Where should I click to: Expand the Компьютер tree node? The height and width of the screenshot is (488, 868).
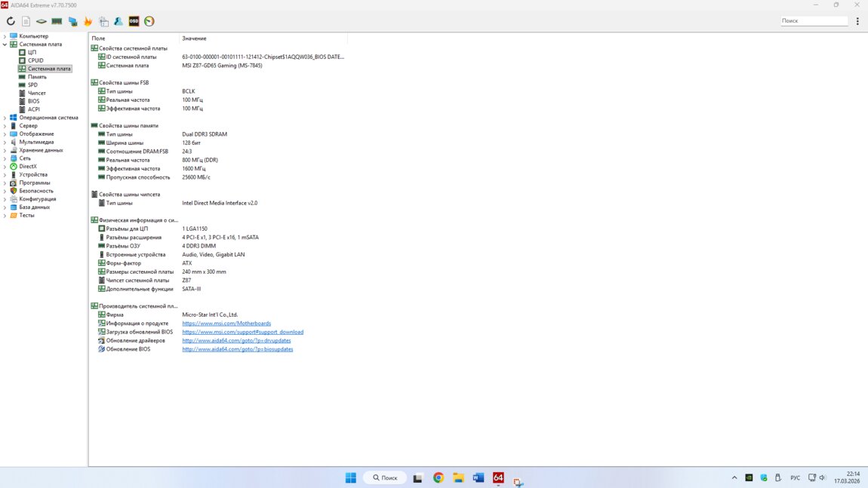pos(5,36)
